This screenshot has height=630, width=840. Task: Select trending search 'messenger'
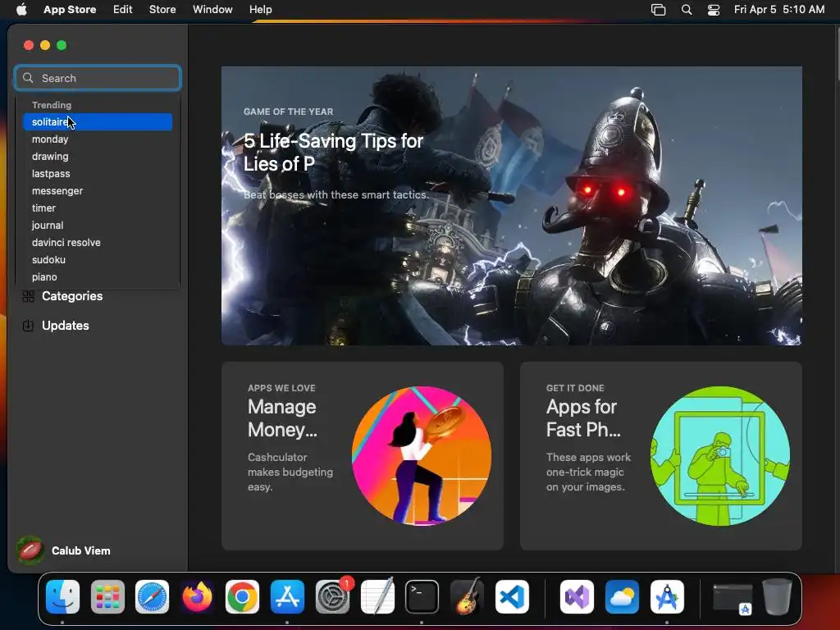pos(98,190)
